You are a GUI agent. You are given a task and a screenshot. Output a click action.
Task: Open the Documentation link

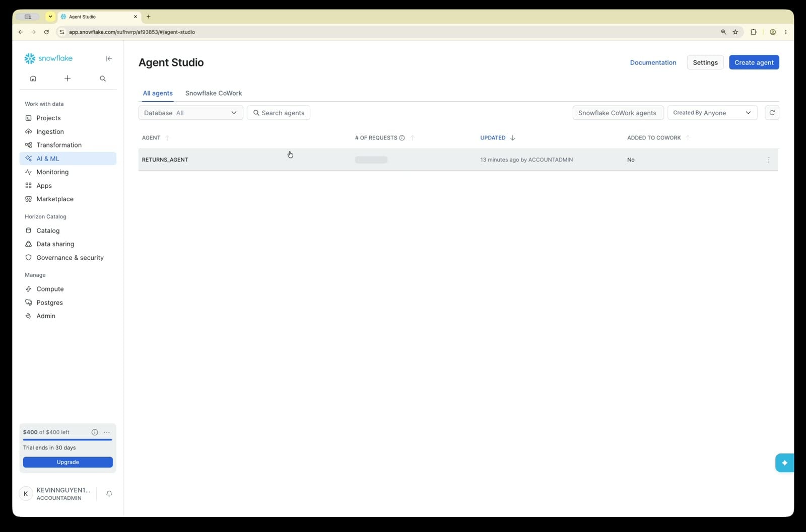pyautogui.click(x=653, y=62)
